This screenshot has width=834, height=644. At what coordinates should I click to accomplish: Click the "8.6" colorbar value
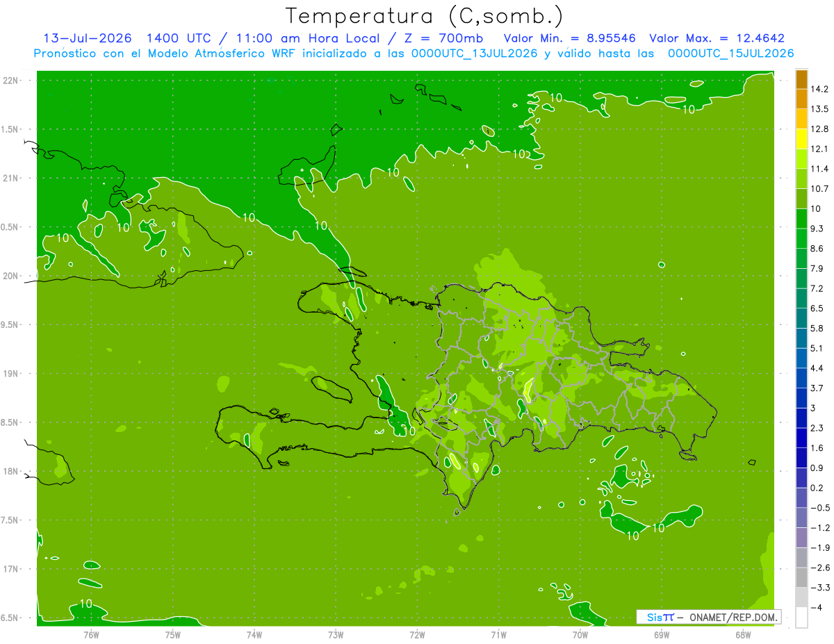click(x=818, y=249)
